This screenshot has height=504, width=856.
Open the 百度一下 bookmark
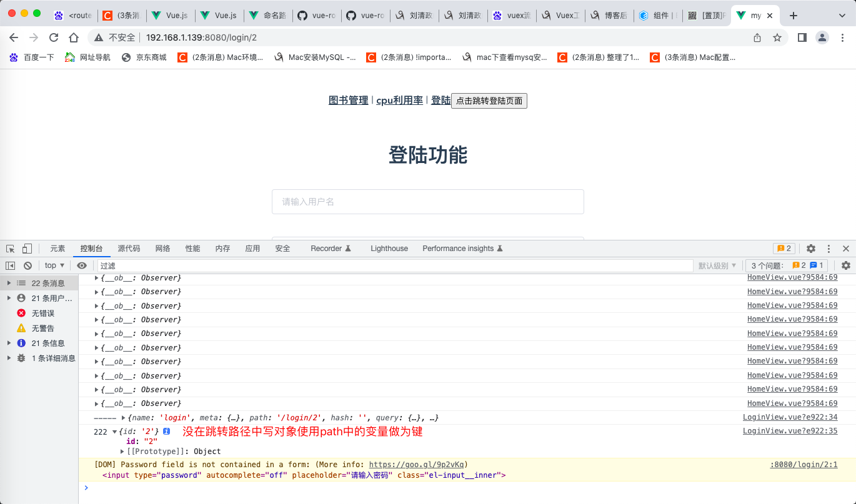[32, 57]
